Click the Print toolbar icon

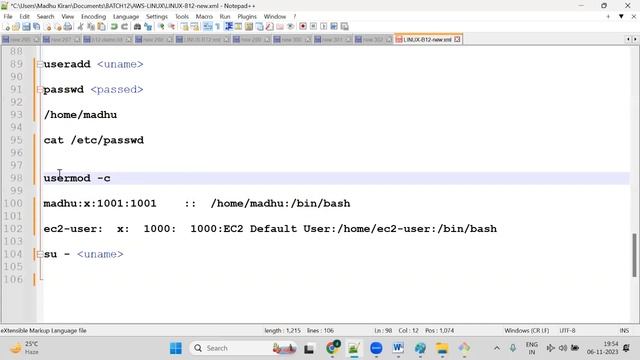click(68, 27)
